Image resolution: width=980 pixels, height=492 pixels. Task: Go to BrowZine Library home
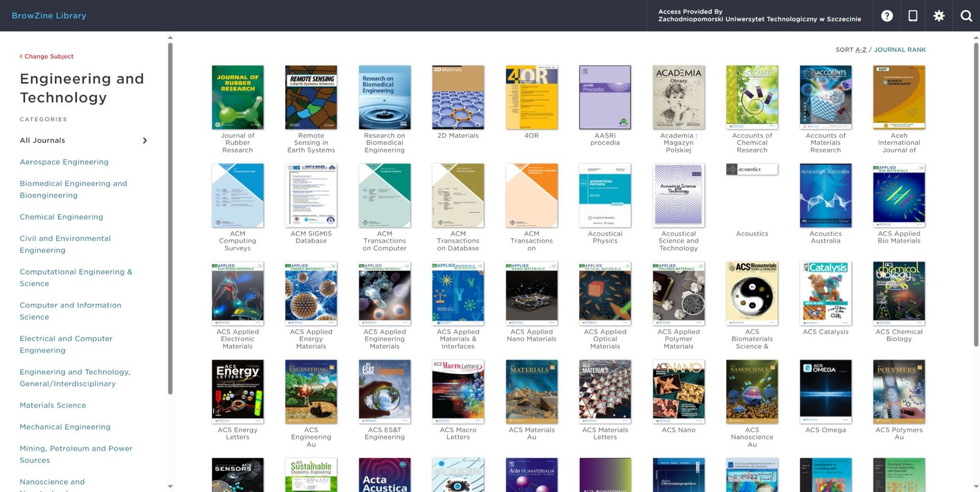tap(49, 16)
